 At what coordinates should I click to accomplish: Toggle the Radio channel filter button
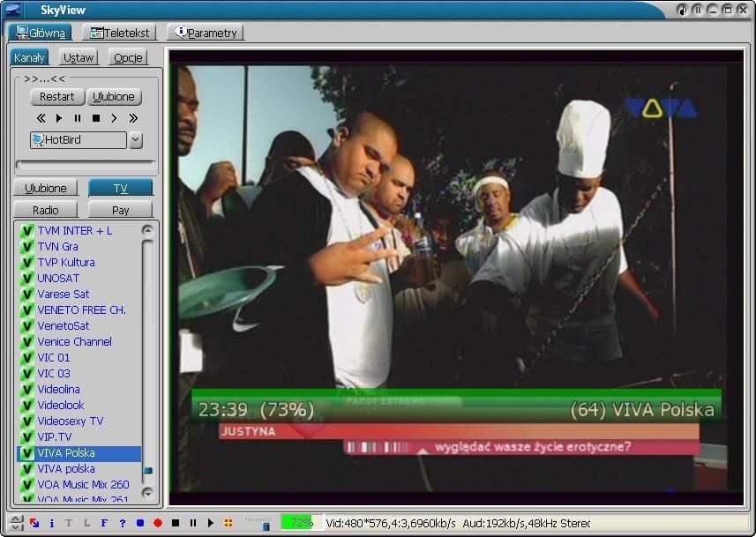[x=46, y=210]
